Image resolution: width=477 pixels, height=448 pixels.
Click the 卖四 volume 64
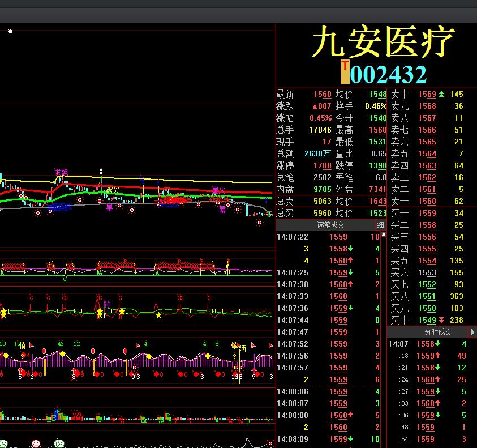tap(459, 166)
